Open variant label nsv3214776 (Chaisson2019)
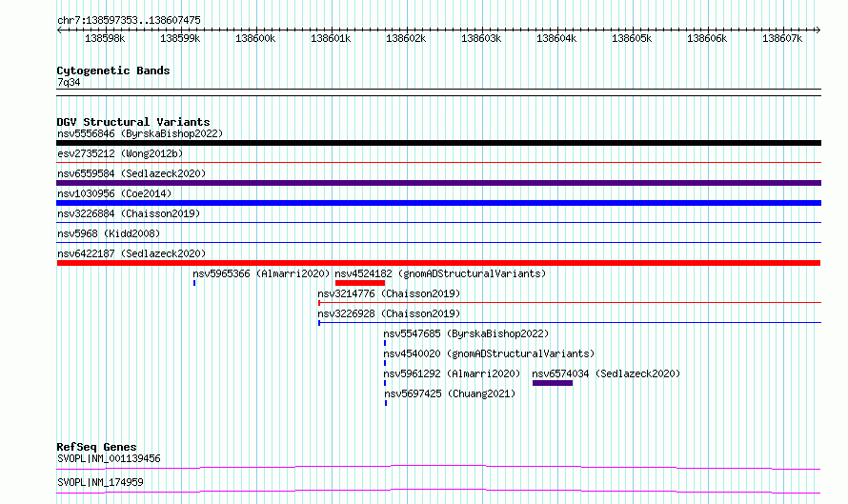The image size is (848, 504). coord(389,293)
